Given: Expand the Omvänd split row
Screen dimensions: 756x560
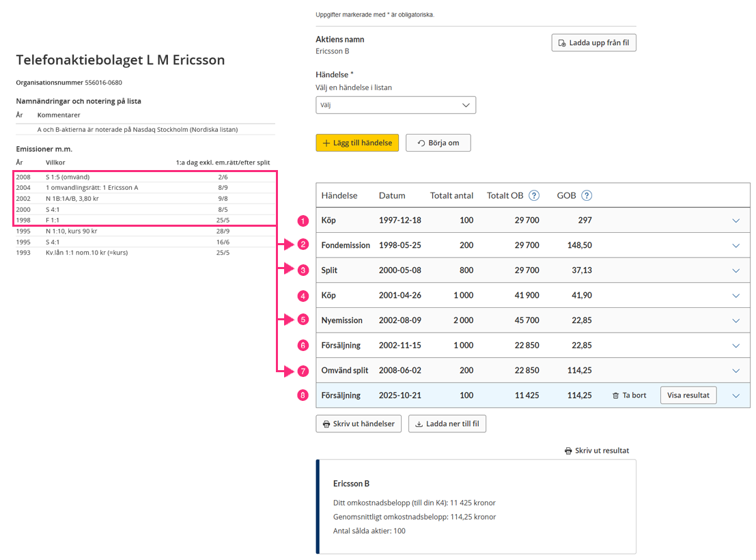Looking at the screenshot, I should (x=736, y=371).
